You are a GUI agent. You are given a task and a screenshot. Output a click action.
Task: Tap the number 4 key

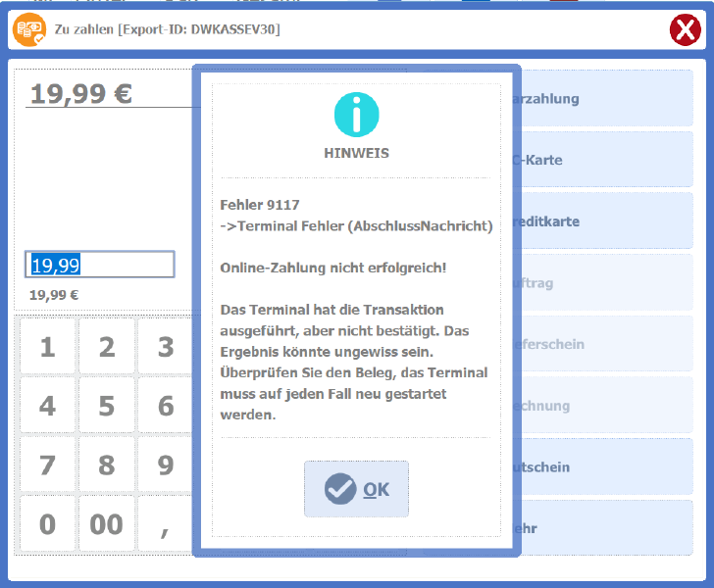(x=47, y=406)
